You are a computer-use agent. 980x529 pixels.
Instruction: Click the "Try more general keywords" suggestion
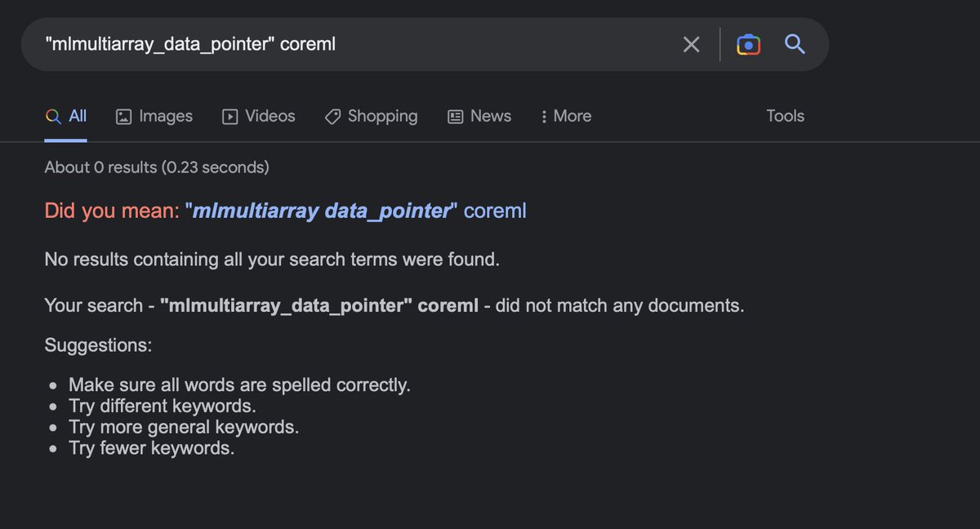tap(184, 427)
